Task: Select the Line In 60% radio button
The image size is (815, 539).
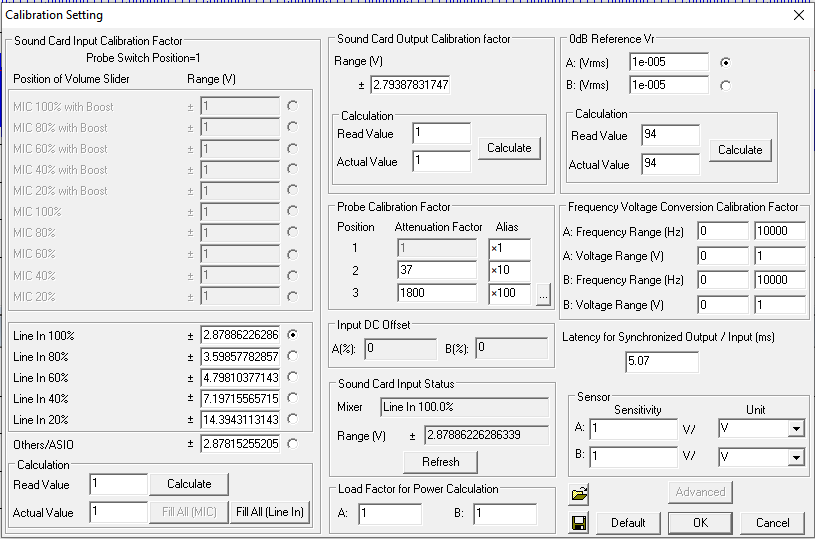Action: [x=292, y=377]
